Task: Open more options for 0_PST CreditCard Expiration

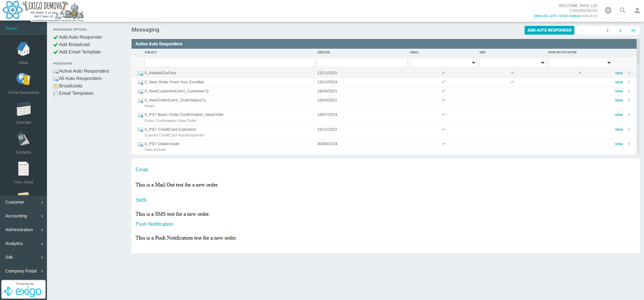Action: [x=629, y=129]
